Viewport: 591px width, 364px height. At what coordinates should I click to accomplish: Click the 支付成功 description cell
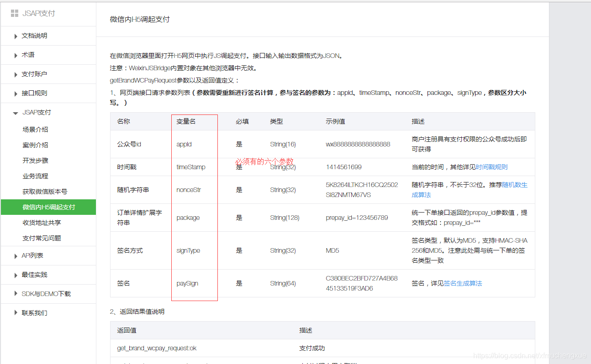pos(312,348)
